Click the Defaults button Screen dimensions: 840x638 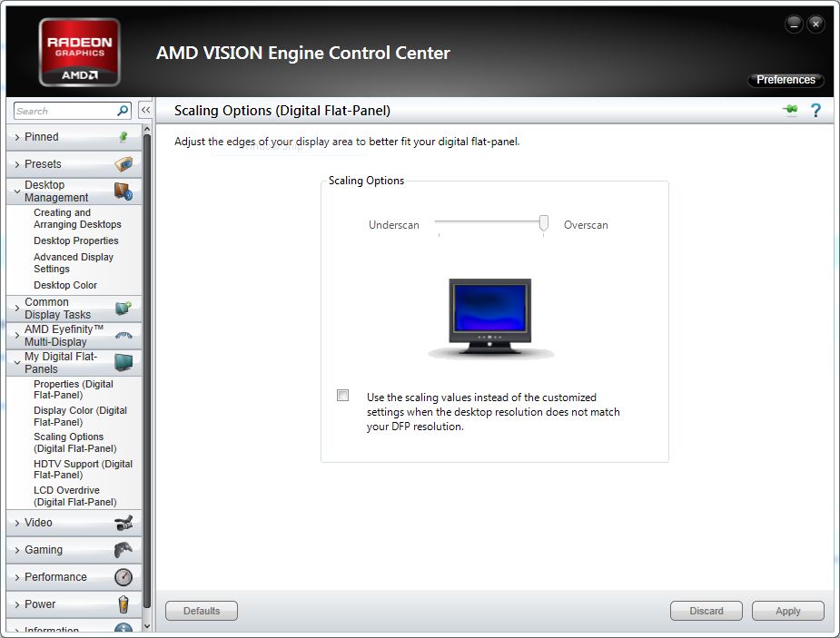tap(202, 611)
